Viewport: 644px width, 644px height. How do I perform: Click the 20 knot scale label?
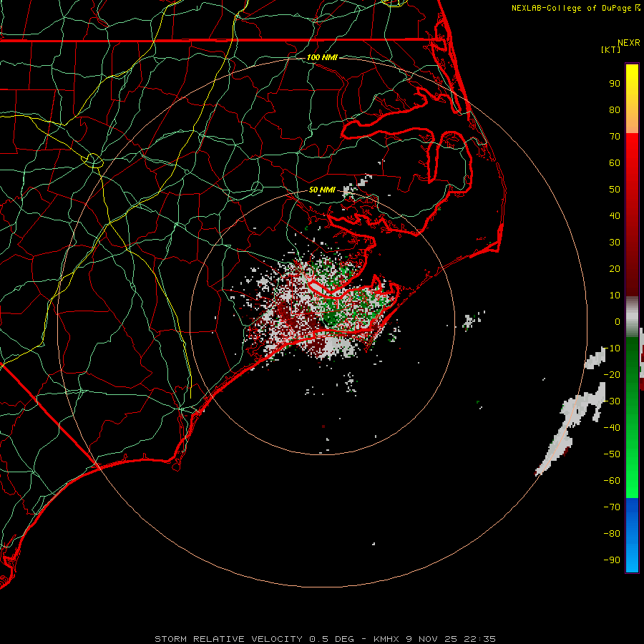click(x=615, y=269)
